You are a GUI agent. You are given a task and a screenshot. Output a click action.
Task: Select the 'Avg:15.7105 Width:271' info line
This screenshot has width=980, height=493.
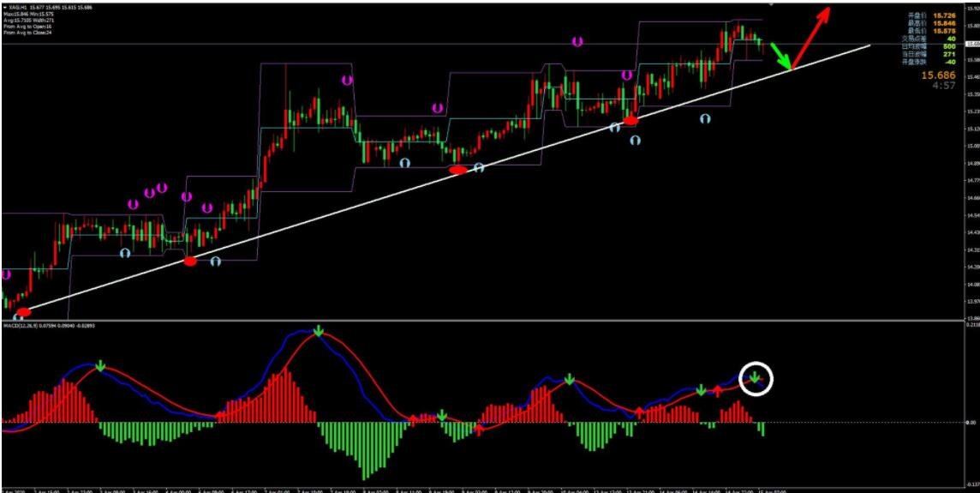pyautogui.click(x=28, y=19)
